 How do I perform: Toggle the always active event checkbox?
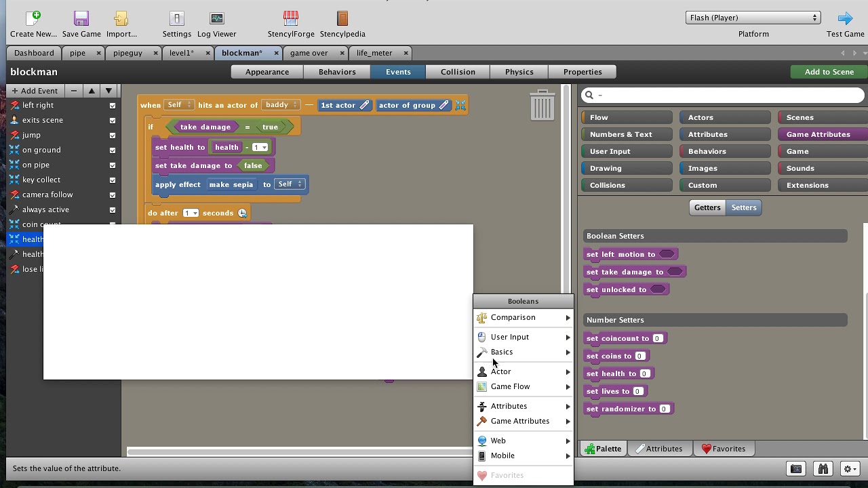pos(113,210)
